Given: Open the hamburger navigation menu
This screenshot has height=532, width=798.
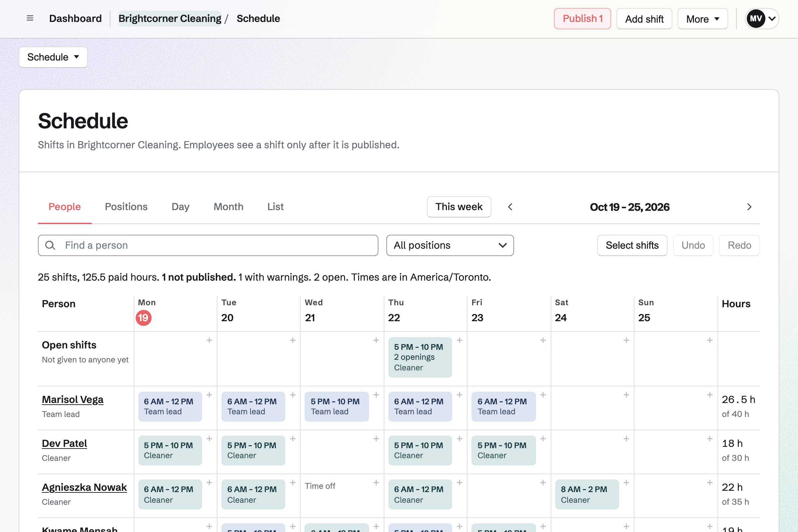Looking at the screenshot, I should (x=30, y=18).
